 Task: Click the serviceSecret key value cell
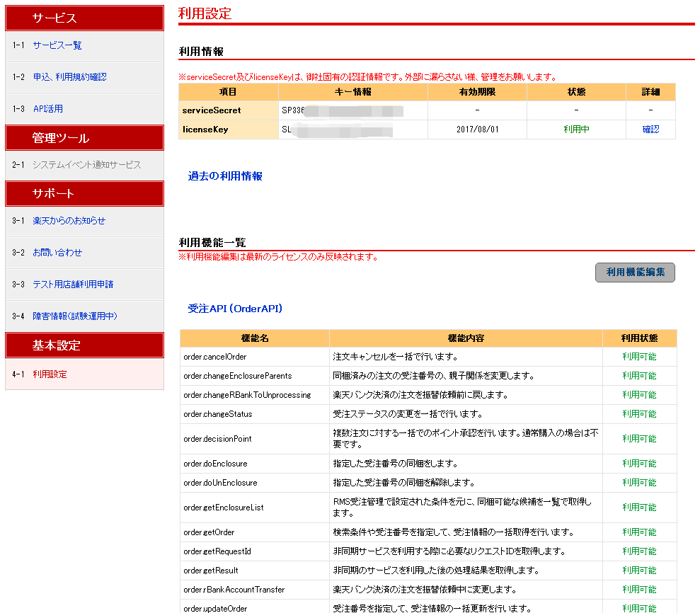[x=352, y=110]
